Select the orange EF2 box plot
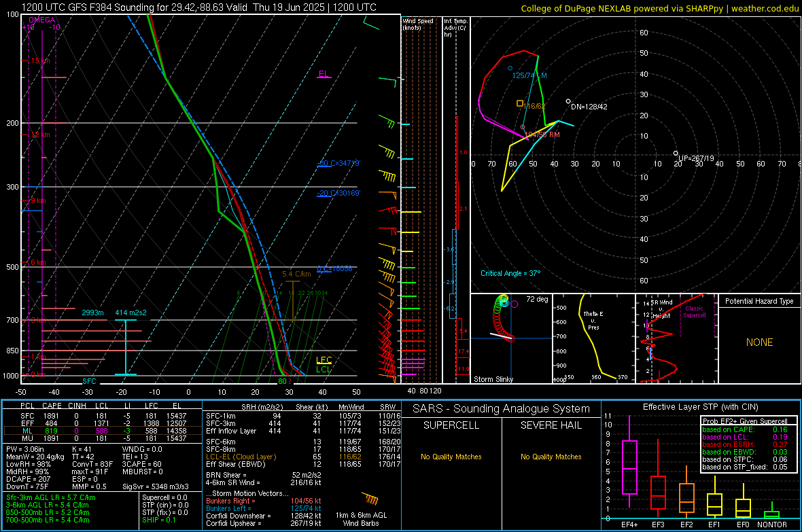The height and width of the screenshot is (532, 802). tap(686, 498)
